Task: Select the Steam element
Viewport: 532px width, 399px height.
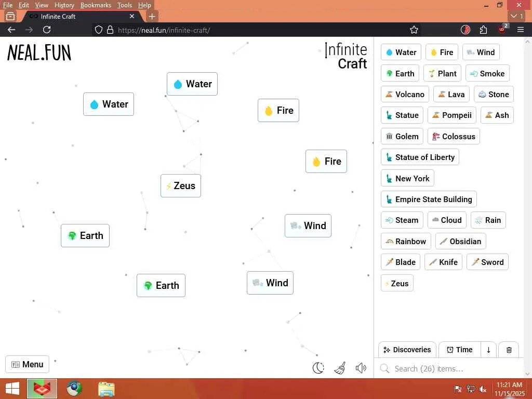Action: (x=402, y=220)
